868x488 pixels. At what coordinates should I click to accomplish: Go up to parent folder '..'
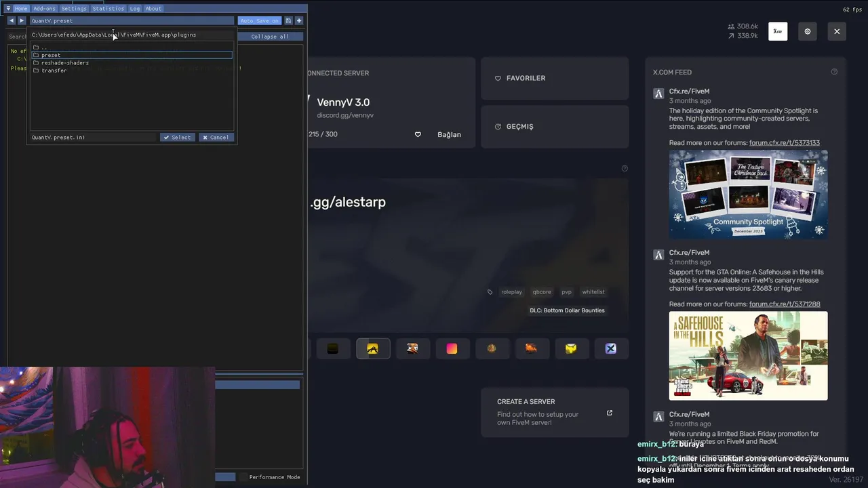[x=132, y=47]
